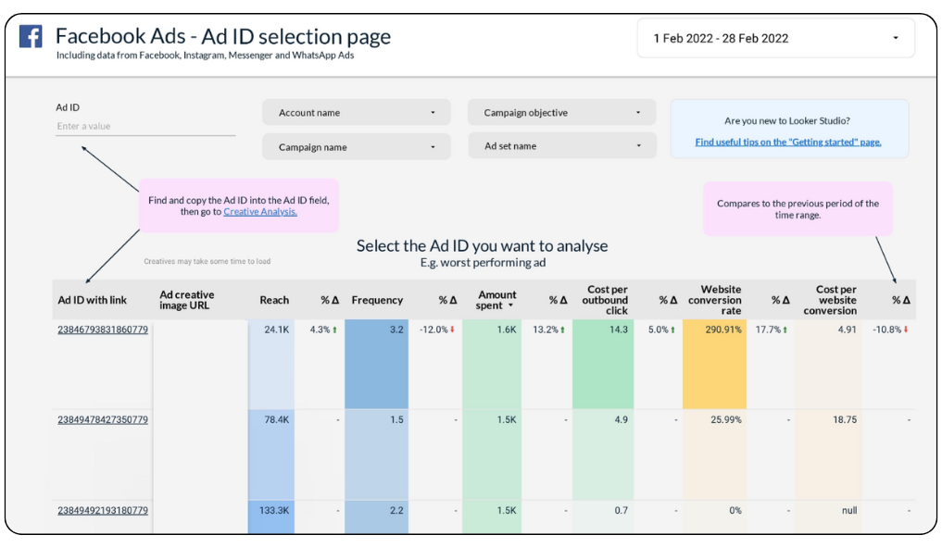Screen dimensions: 942x560
Task: Click the Facebook logo icon
Action: point(31,37)
